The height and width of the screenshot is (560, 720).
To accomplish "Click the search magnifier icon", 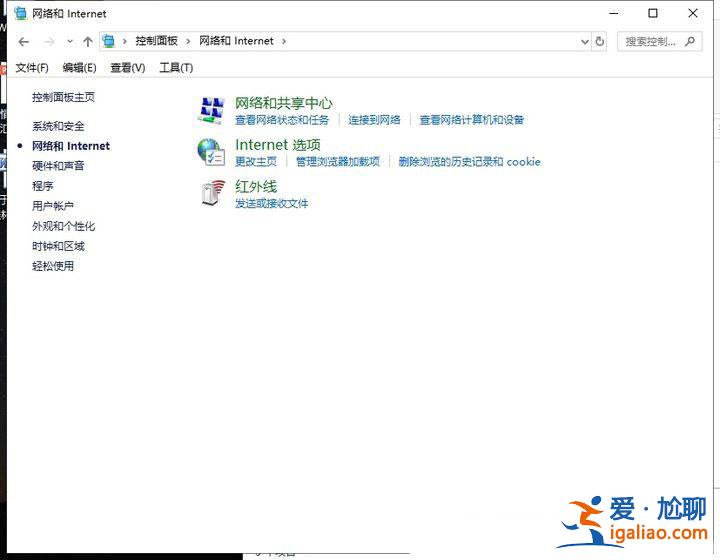I will 689,41.
